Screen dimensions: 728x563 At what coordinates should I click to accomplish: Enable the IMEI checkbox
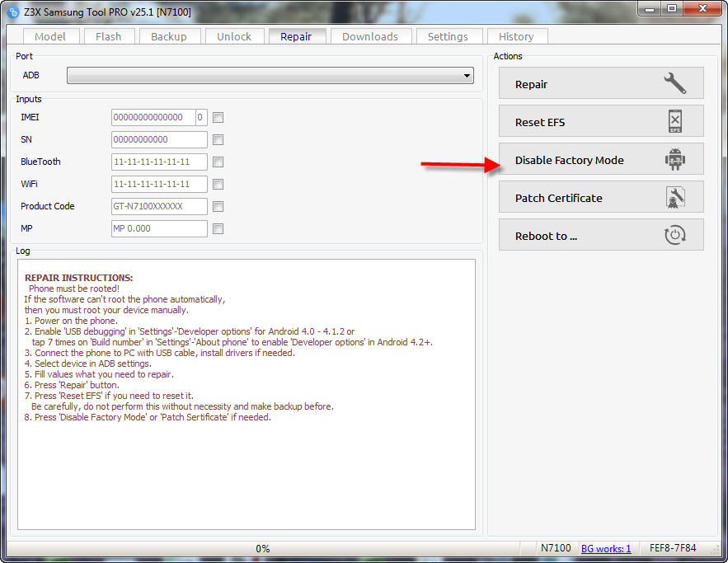(x=218, y=117)
